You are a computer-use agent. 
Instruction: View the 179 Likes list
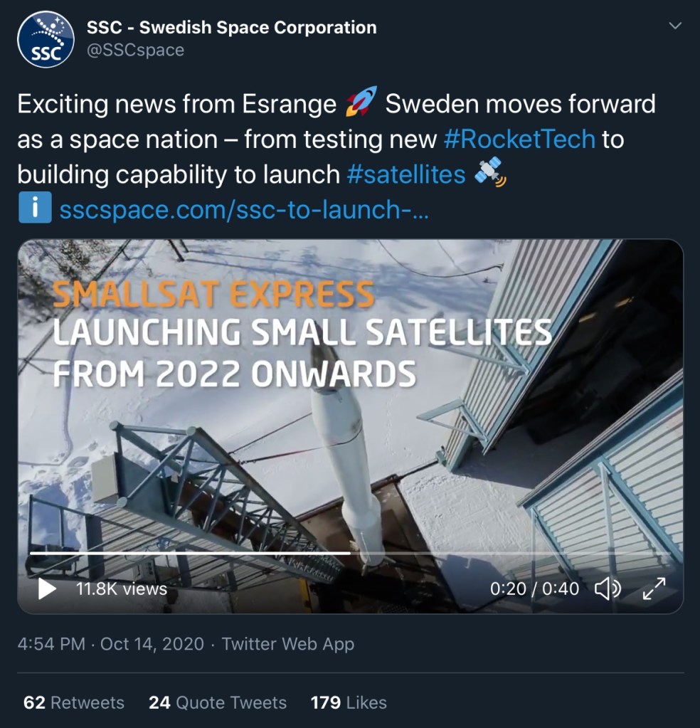tap(348, 702)
